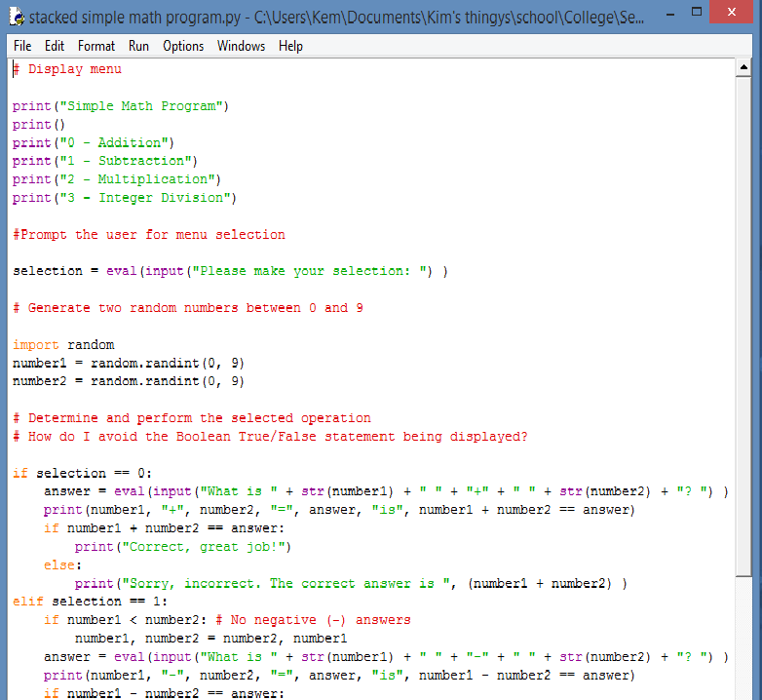762x700 pixels.
Task: Click the subtraction 'answer = eval(input' line with "-"
Action: tap(386, 657)
